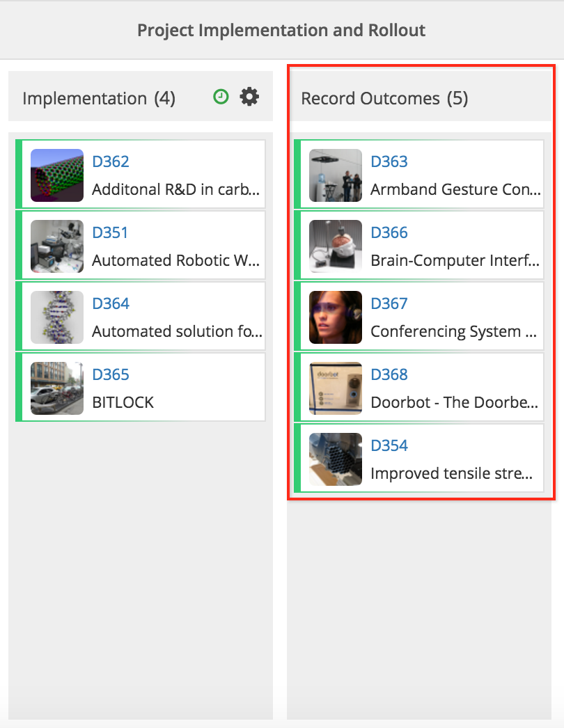Image resolution: width=564 pixels, height=728 pixels.
Task: Click the D363 armband gesture thumbnail
Action: tap(336, 175)
